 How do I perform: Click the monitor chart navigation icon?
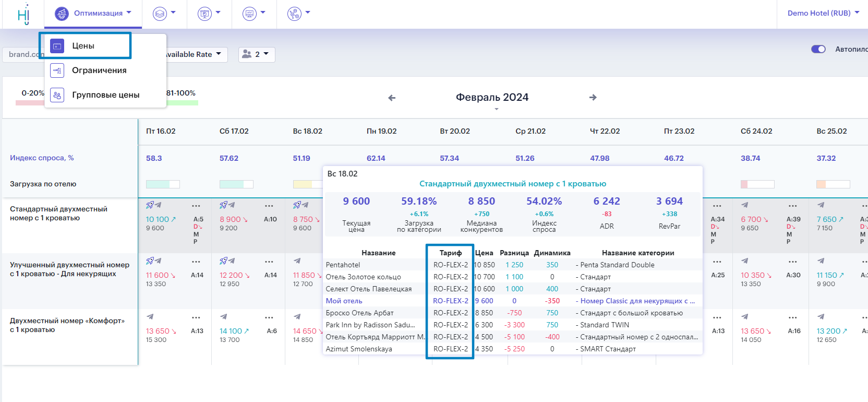point(249,14)
